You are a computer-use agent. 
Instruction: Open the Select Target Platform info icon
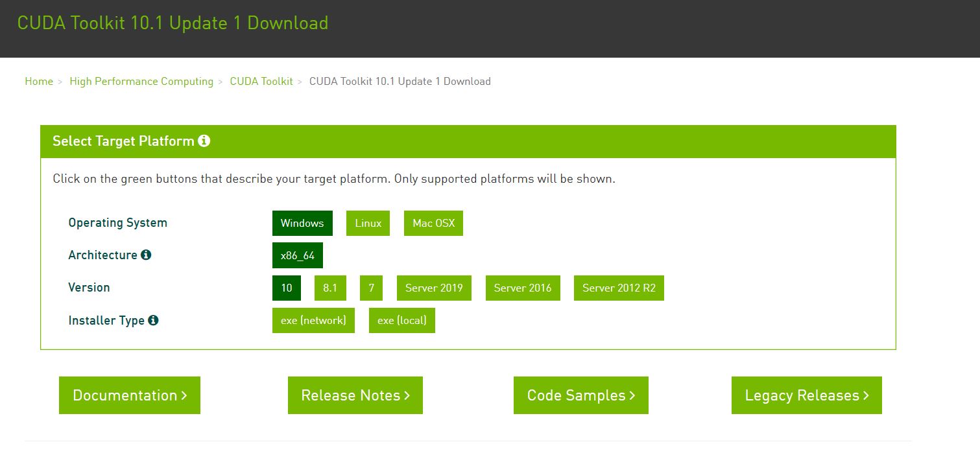[204, 141]
